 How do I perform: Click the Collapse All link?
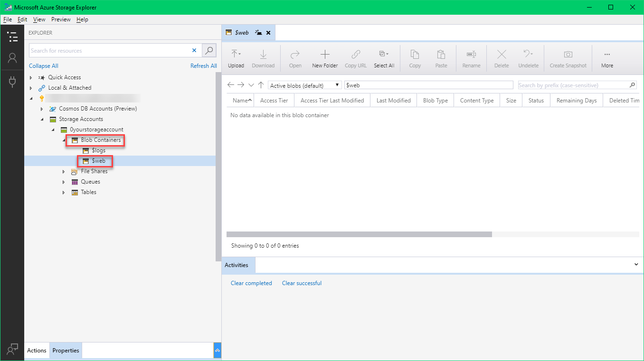pyautogui.click(x=44, y=66)
